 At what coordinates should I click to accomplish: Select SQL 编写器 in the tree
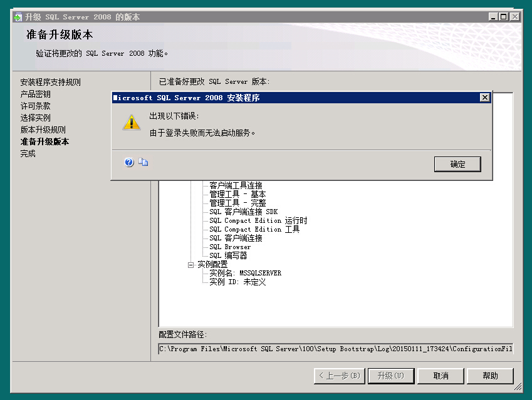[x=228, y=255]
